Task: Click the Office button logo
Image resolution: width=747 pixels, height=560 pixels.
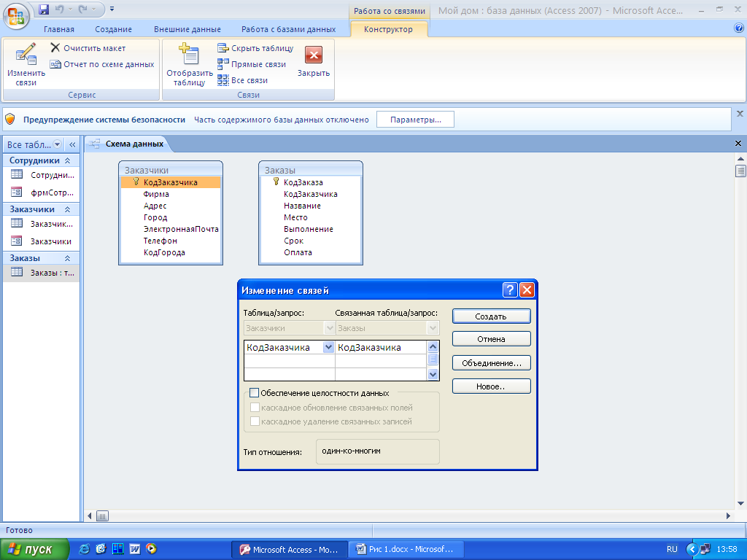Action: click(16, 16)
